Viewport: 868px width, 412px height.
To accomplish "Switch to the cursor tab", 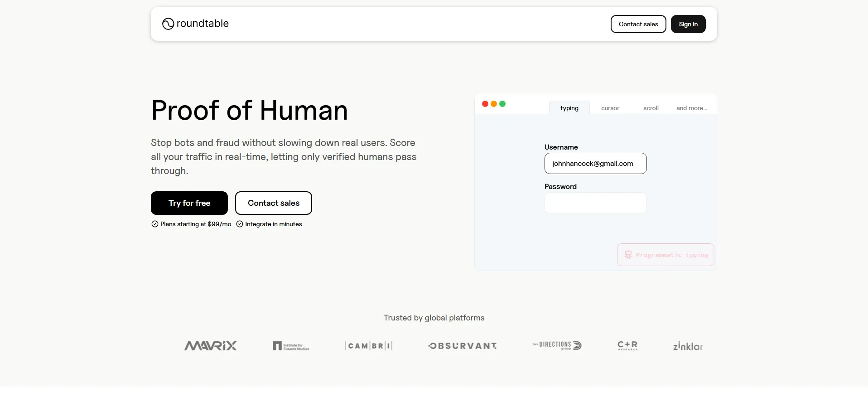I will pyautogui.click(x=610, y=108).
